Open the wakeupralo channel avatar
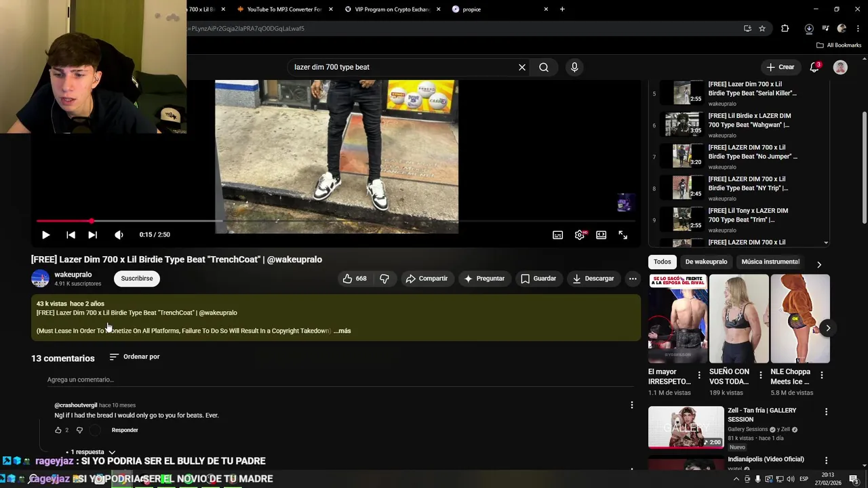This screenshot has height=488, width=868. [40, 279]
